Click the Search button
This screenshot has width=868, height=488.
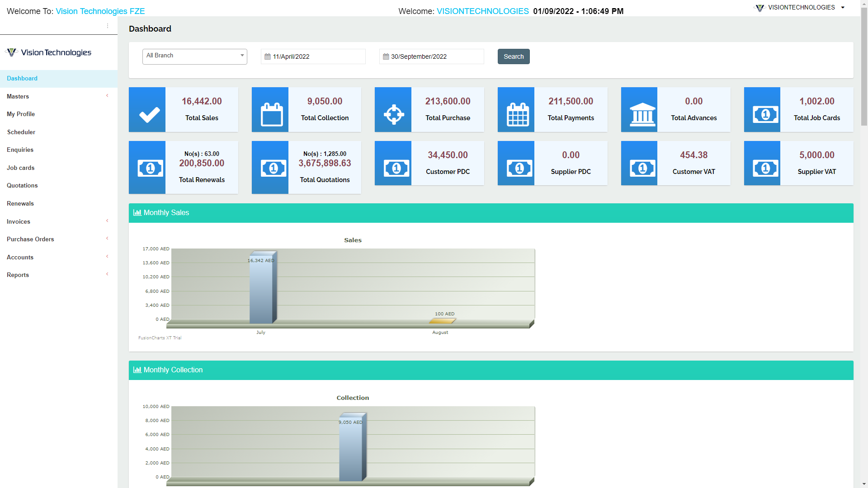click(x=513, y=56)
